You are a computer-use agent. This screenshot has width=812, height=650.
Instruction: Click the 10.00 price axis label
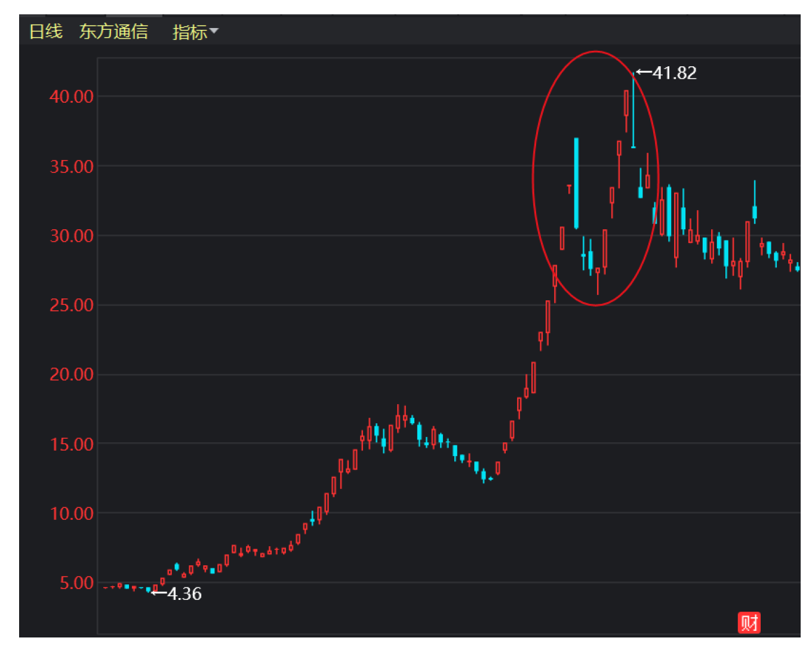[72, 513]
